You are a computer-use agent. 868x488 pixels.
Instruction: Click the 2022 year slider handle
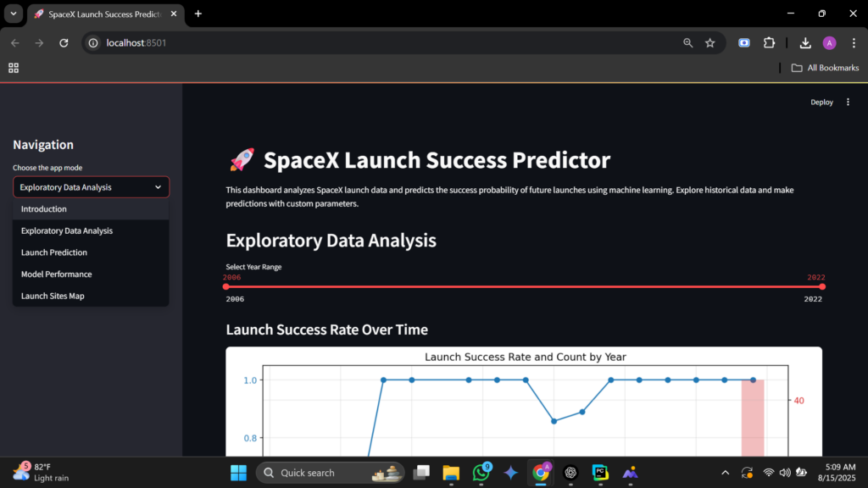point(822,286)
